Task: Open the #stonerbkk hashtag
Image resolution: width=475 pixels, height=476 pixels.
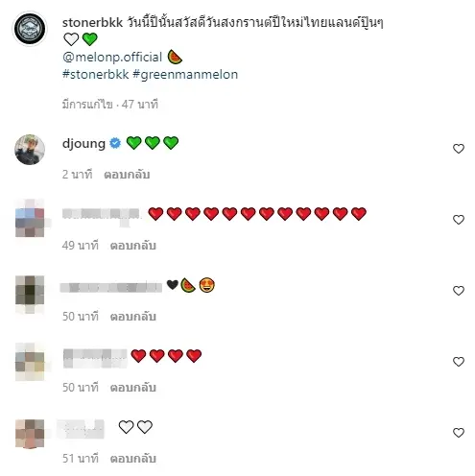Action: point(95,74)
